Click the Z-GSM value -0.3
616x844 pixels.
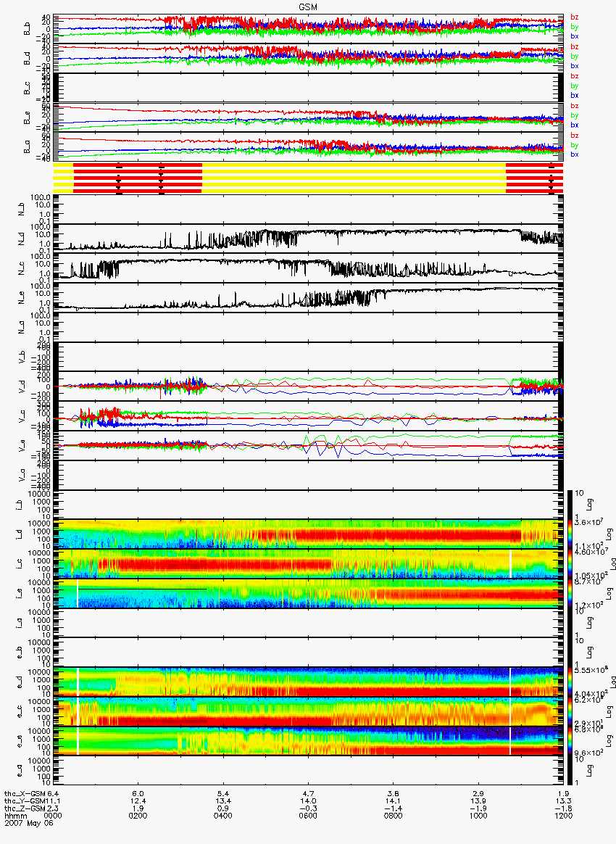pyautogui.click(x=308, y=808)
